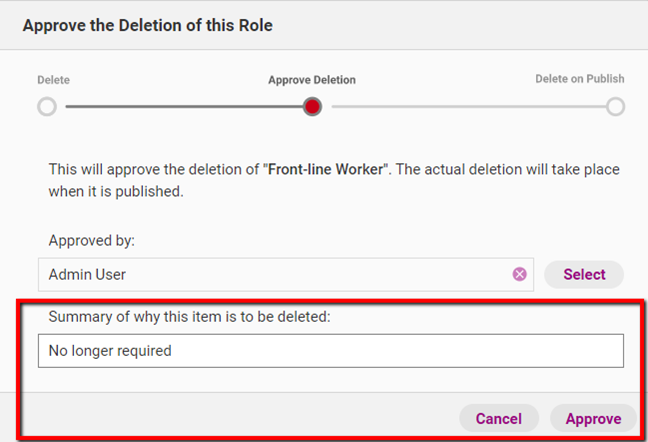Click the "when it is published" text line
The width and height of the screenshot is (648, 442).
click(116, 191)
